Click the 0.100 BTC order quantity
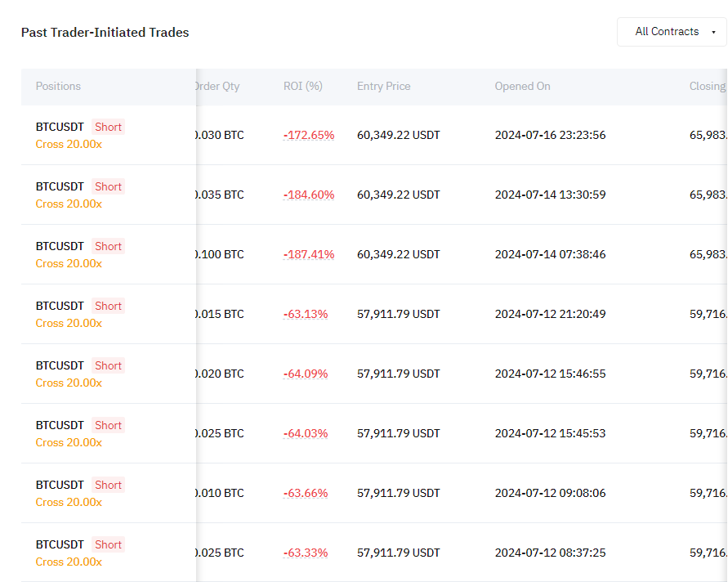The width and height of the screenshot is (728, 582). [220, 254]
